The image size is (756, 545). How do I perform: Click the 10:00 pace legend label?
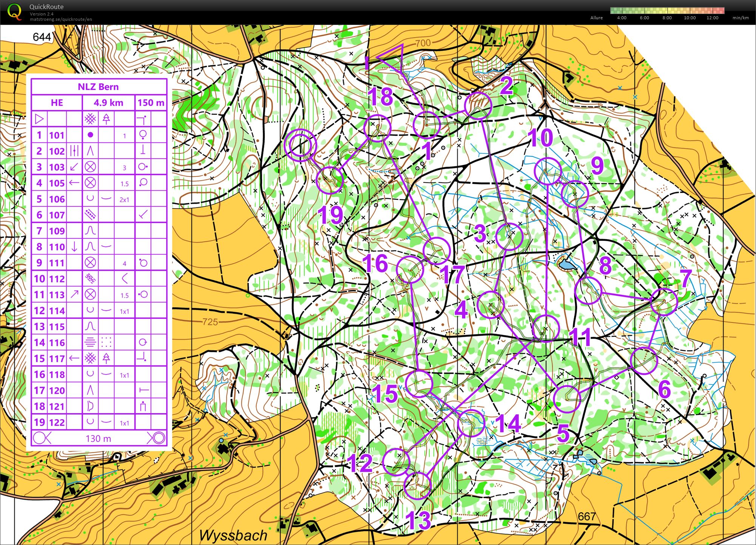(x=690, y=18)
